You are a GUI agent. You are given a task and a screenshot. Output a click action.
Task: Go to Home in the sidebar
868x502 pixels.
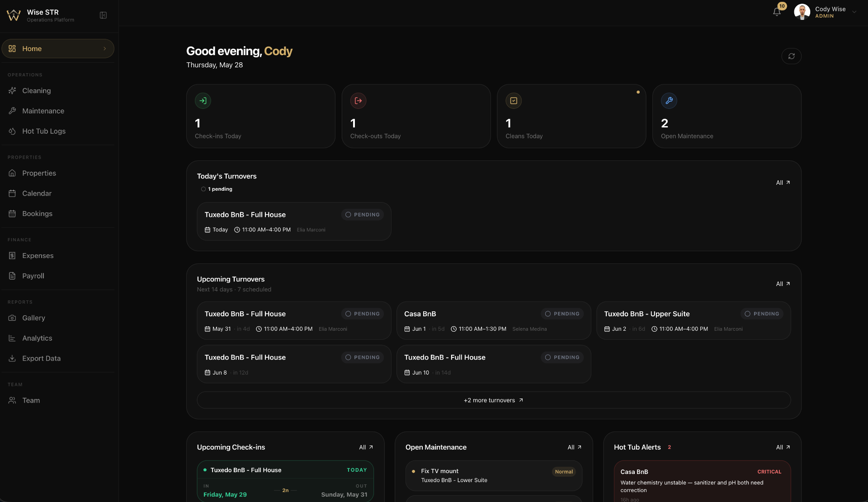[x=58, y=49]
